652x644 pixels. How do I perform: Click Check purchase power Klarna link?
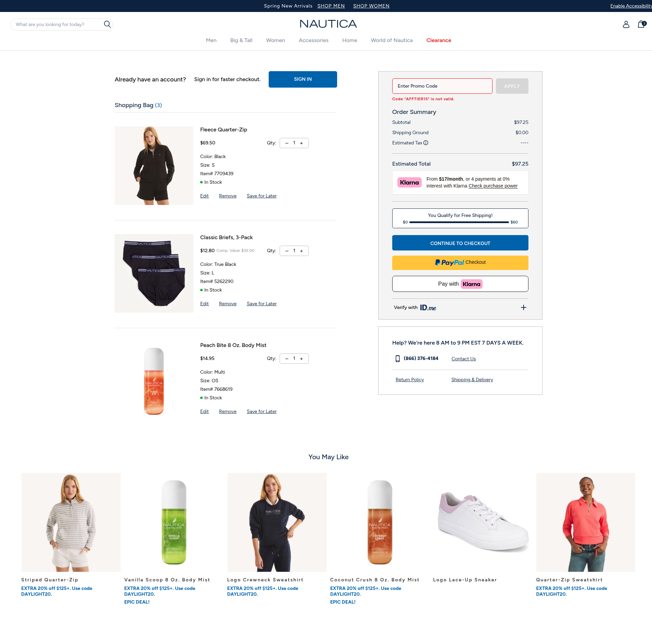[x=493, y=186]
